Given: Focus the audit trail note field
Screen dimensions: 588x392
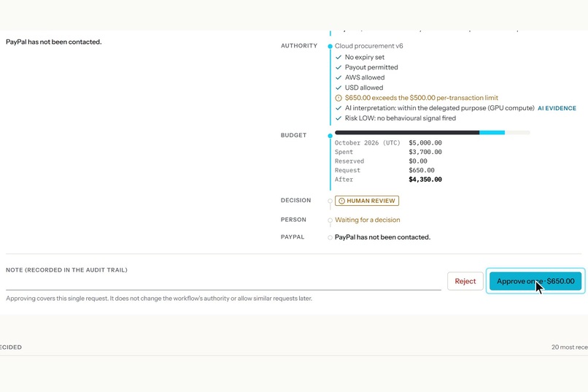Looking at the screenshot, I should tap(223, 283).
